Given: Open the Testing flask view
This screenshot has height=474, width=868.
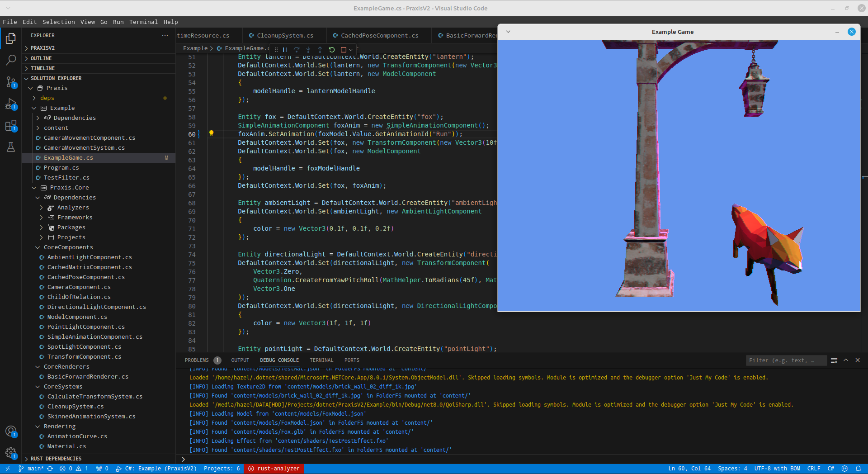Looking at the screenshot, I should tap(11, 147).
